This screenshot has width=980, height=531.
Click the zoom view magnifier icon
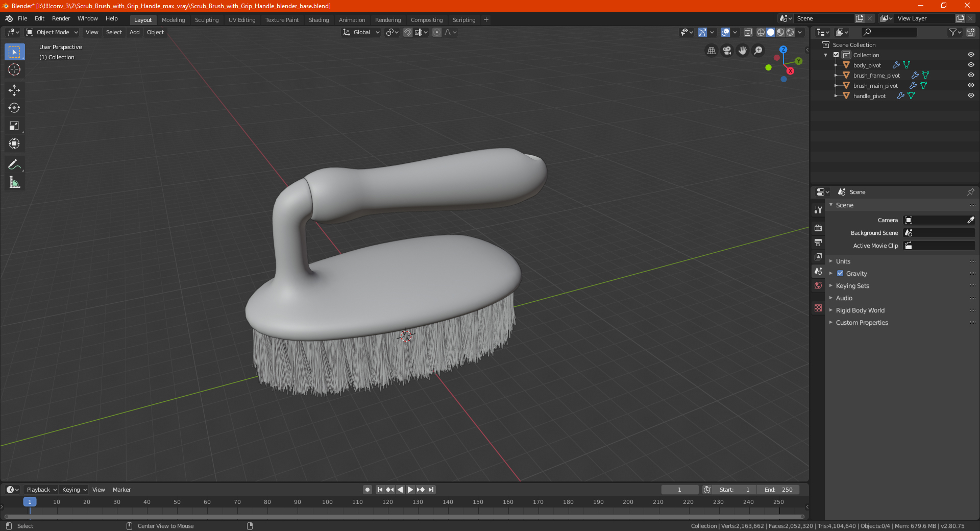[x=758, y=51]
